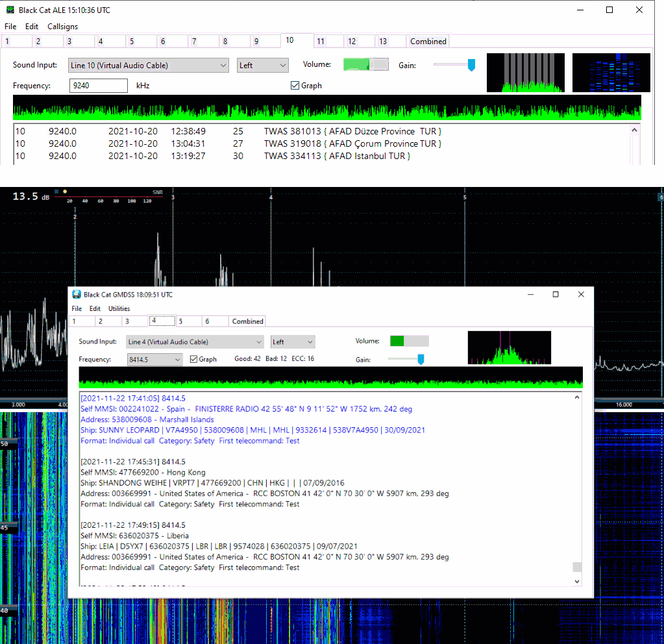Click the 17:45:31 8414.5 timestamp line
The width and height of the screenshot is (664, 644).
(133, 462)
